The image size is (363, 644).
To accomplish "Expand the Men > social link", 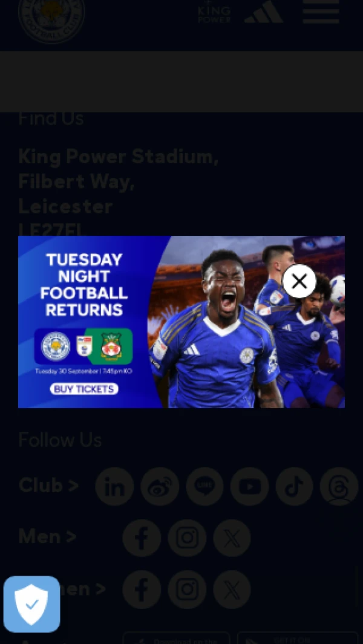I will pos(47,537).
